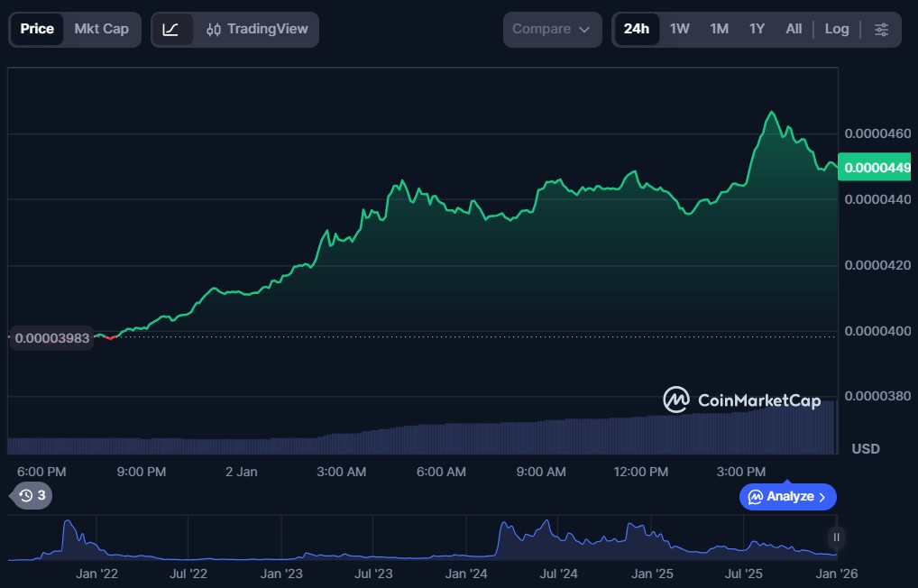This screenshot has width=918, height=588.
Task: Open TradingView candlestick chart
Action: coord(256,29)
